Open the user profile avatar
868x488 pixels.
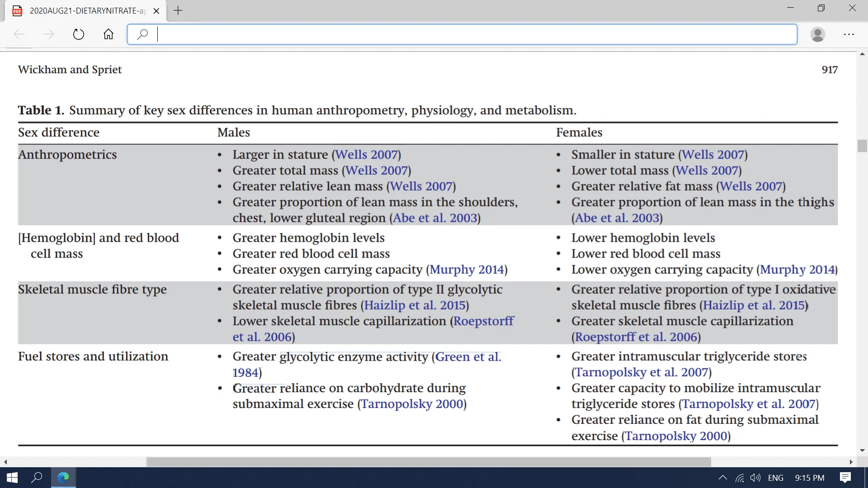[x=818, y=34]
